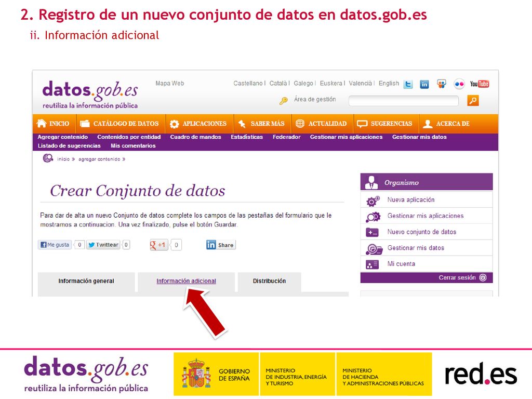Click the pointer icon of Saber más
Screen dimensions: 532x399
[242, 124]
